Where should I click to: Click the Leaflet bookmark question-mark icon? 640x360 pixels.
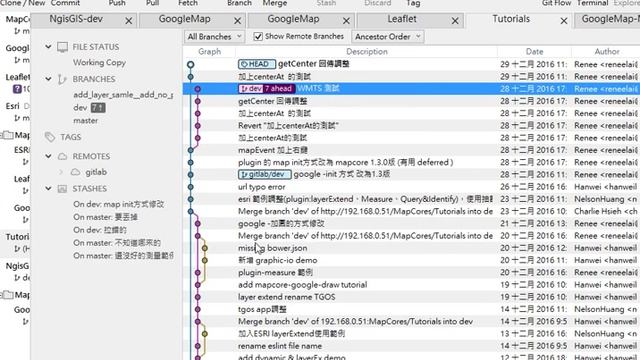[x=17, y=89]
